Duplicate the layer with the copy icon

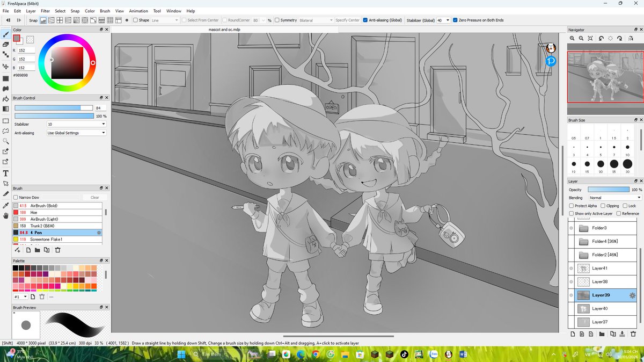point(612,334)
